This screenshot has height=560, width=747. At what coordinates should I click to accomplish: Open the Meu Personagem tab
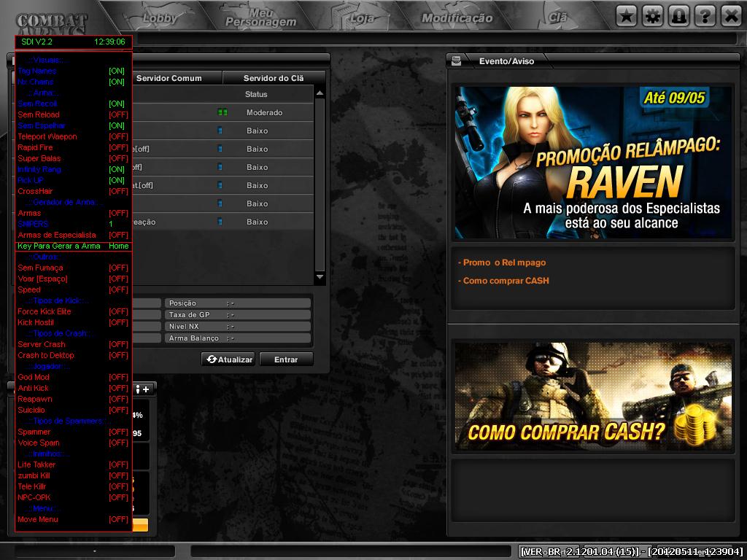pos(260,17)
